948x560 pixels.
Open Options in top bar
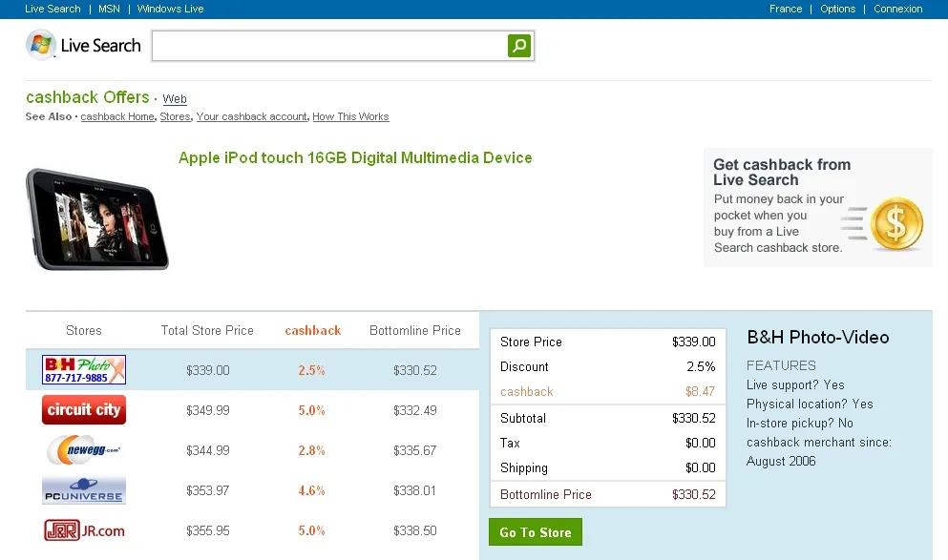tap(837, 9)
